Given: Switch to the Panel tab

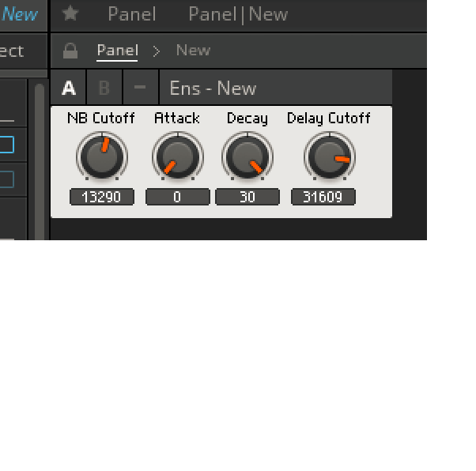Looking at the screenshot, I should 132,14.
